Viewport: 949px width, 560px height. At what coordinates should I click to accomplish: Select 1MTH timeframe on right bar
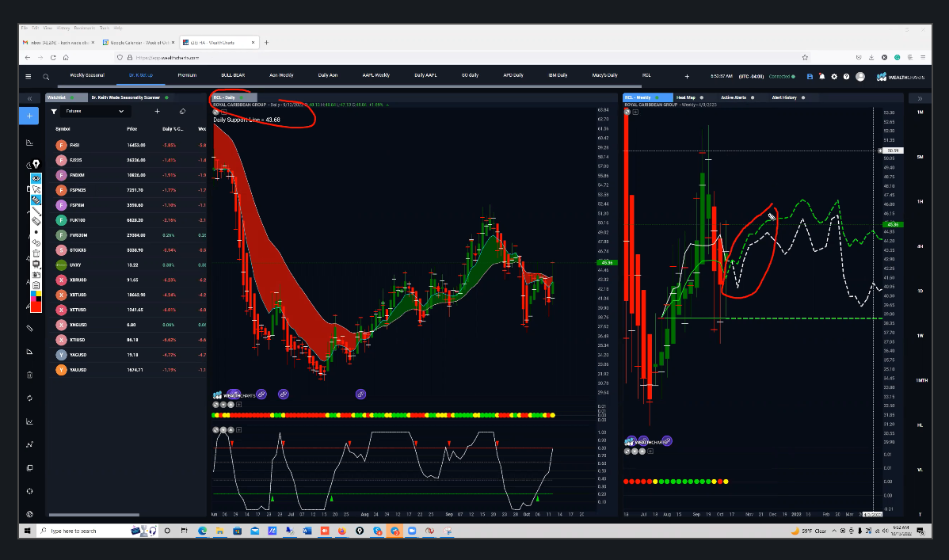click(921, 380)
